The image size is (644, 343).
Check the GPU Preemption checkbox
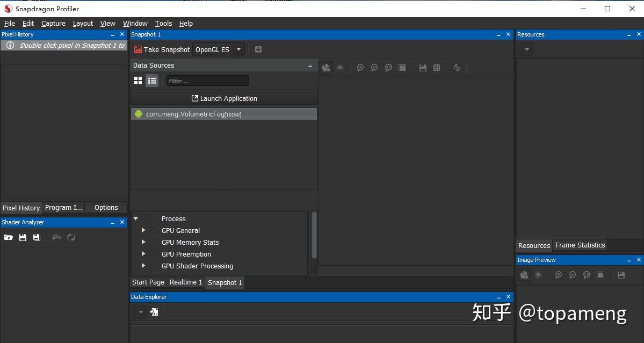[153, 254]
